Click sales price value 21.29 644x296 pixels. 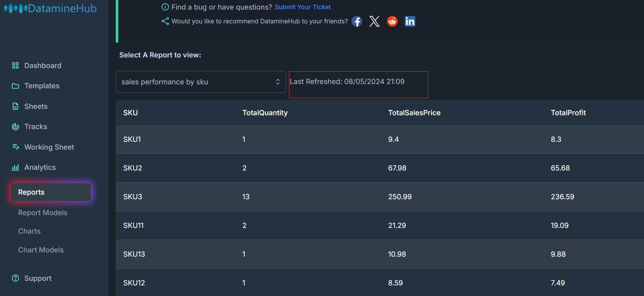pos(397,225)
